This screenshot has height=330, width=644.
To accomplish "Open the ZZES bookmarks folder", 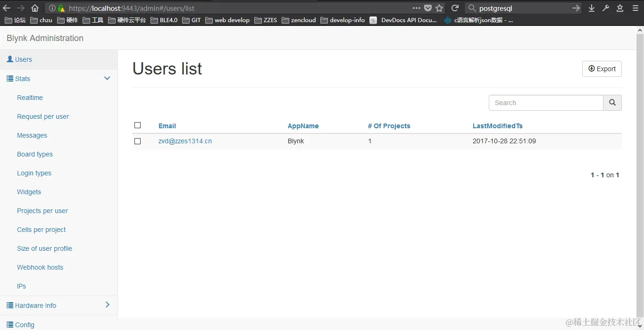I will pos(266,20).
